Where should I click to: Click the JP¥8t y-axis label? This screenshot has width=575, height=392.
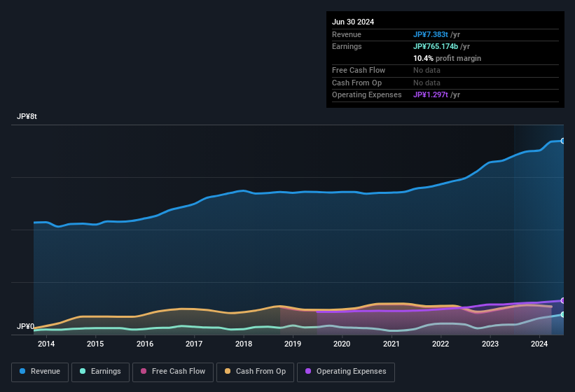[27, 116]
